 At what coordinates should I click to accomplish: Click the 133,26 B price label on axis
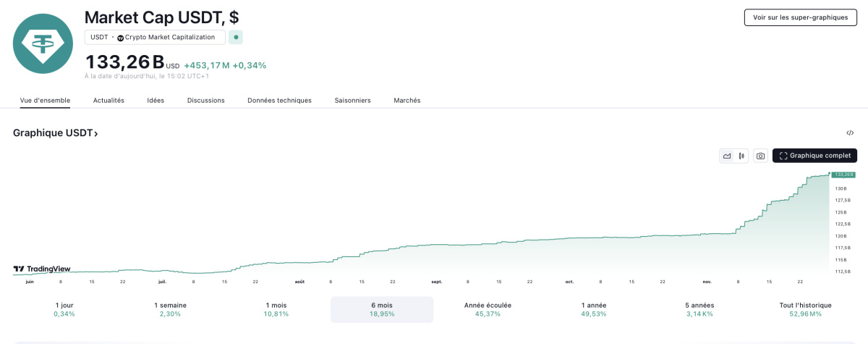pos(843,175)
